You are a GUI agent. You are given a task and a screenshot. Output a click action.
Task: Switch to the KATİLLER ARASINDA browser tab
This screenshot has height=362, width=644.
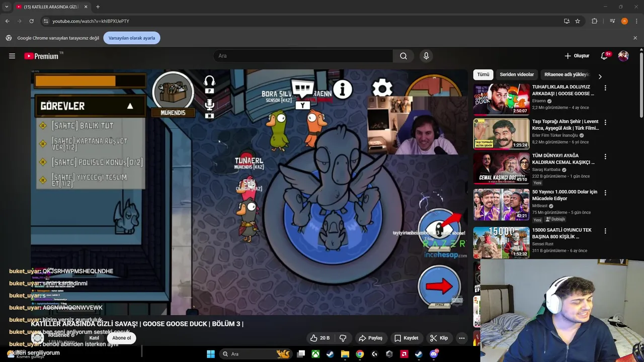pos(51,7)
